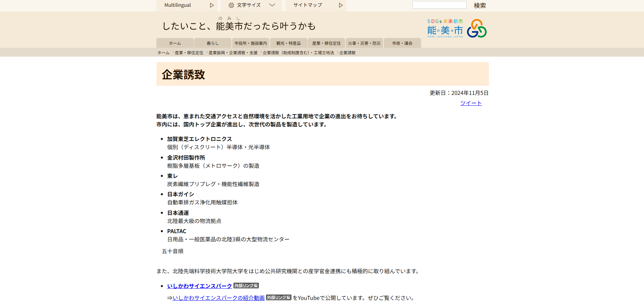
Task: Click the 東レ list entry
Action: [x=172, y=176]
